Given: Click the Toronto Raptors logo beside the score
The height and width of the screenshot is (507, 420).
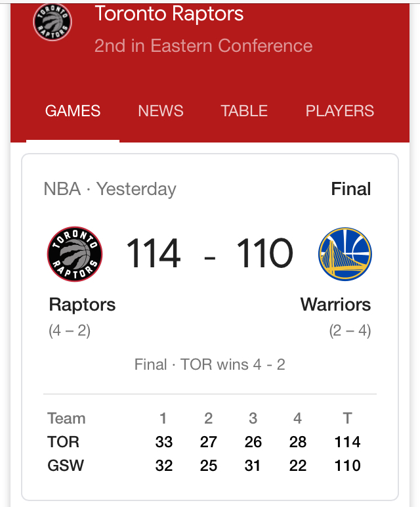Looking at the screenshot, I should pos(75,254).
